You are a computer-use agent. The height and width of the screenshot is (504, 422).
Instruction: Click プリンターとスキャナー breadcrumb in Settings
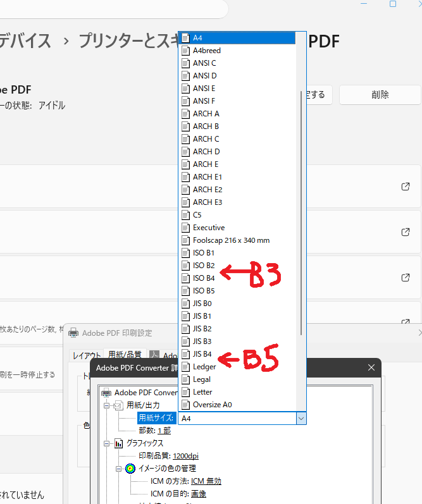pos(128,41)
